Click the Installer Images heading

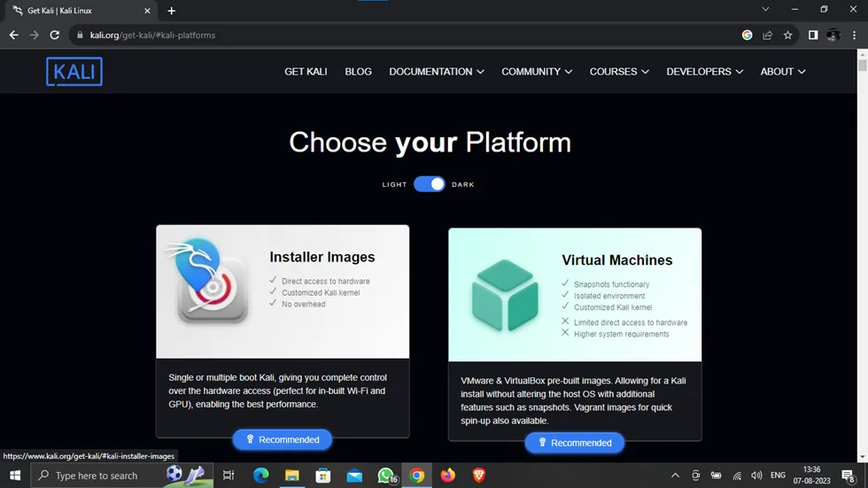tap(322, 257)
